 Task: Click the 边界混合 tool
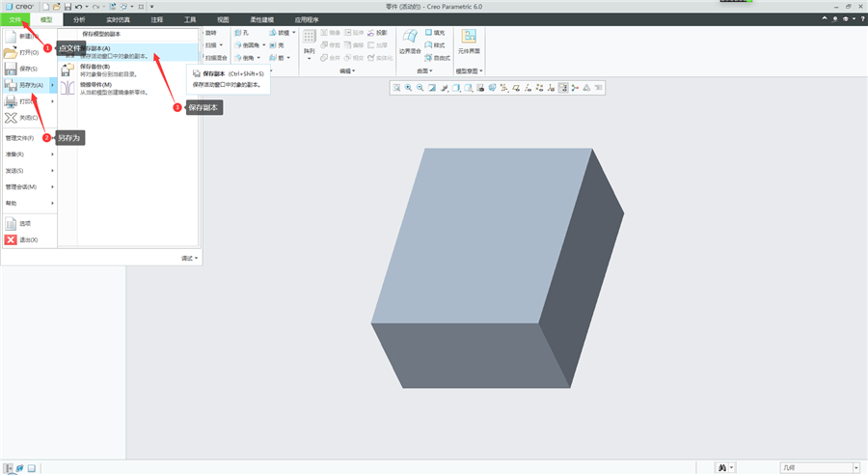point(410,42)
